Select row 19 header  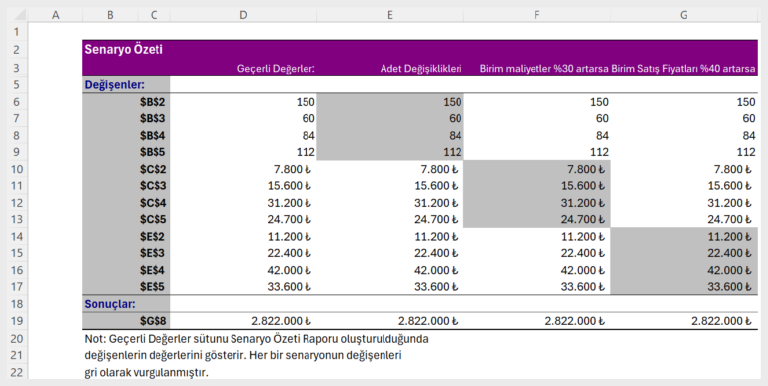(17, 321)
